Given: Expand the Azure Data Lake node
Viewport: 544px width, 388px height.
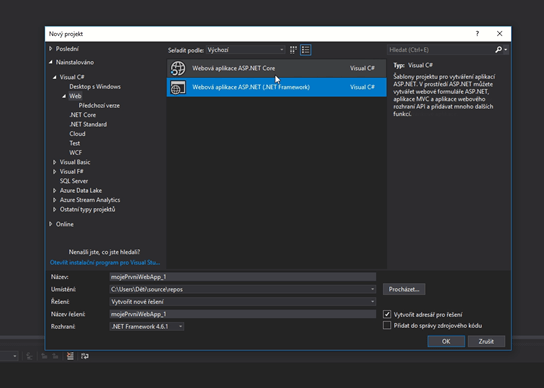Looking at the screenshot, I should 54,191.
